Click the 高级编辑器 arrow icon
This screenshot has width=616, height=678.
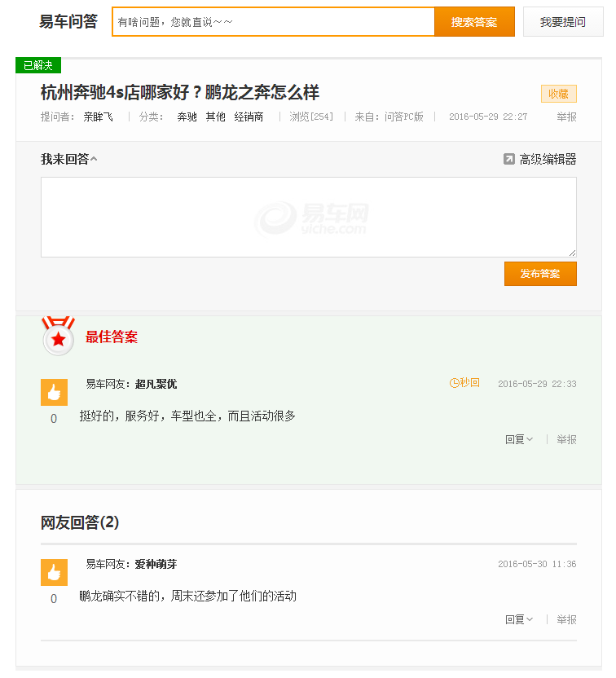click(x=509, y=159)
